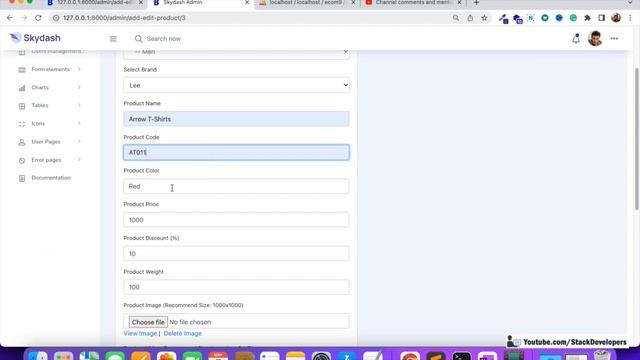Expand the Error pages menu chevron
This screenshot has width=640, height=360.
tap(79, 160)
